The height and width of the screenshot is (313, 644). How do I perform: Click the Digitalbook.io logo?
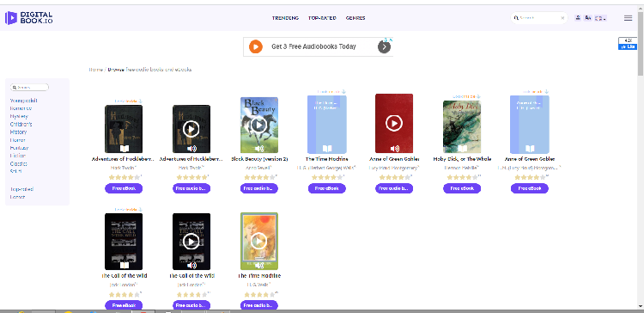(x=28, y=18)
